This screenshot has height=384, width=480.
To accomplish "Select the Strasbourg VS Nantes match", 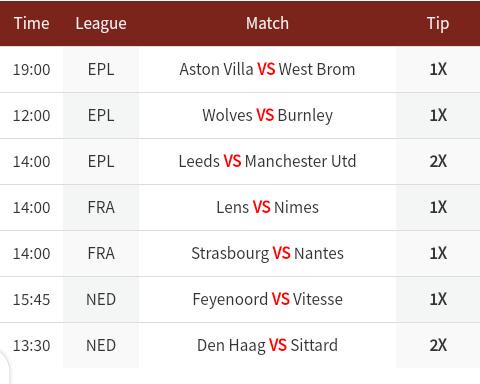I will tap(267, 254).
